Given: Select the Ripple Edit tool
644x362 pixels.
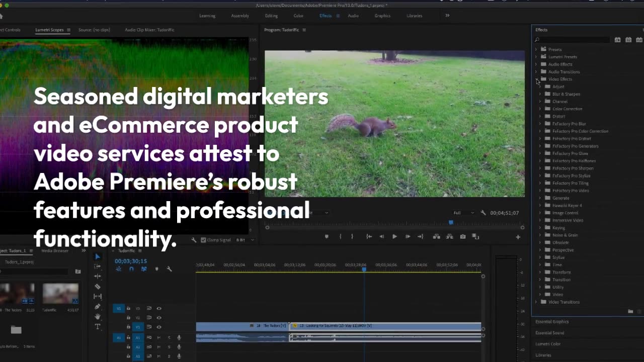Looking at the screenshot, I should pyautogui.click(x=98, y=276).
